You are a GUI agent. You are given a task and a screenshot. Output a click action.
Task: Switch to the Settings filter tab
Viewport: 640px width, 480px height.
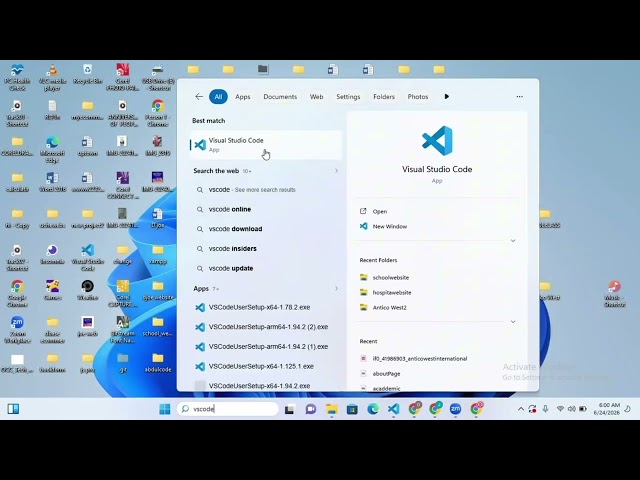348,97
